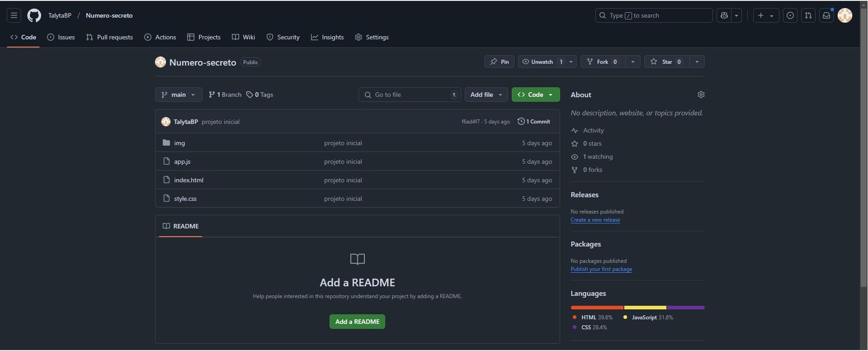Open the style.css file name
868x351 pixels.
[185, 199]
